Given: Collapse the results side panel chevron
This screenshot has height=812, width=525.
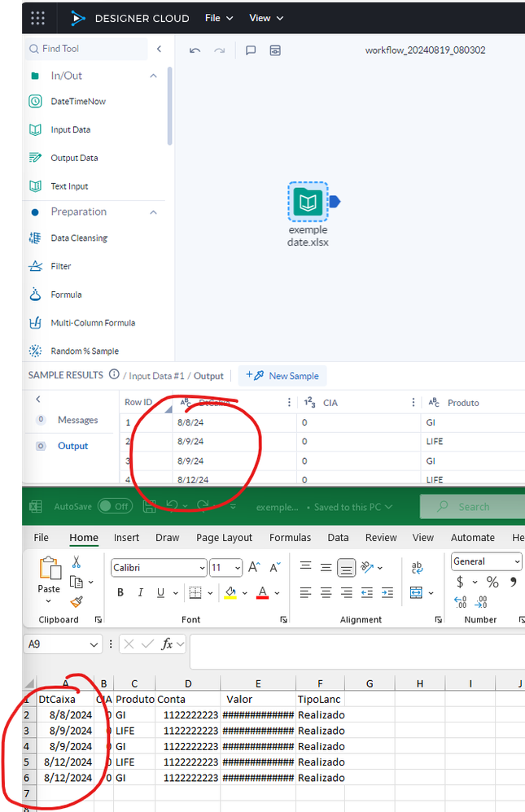Looking at the screenshot, I should (x=37, y=399).
